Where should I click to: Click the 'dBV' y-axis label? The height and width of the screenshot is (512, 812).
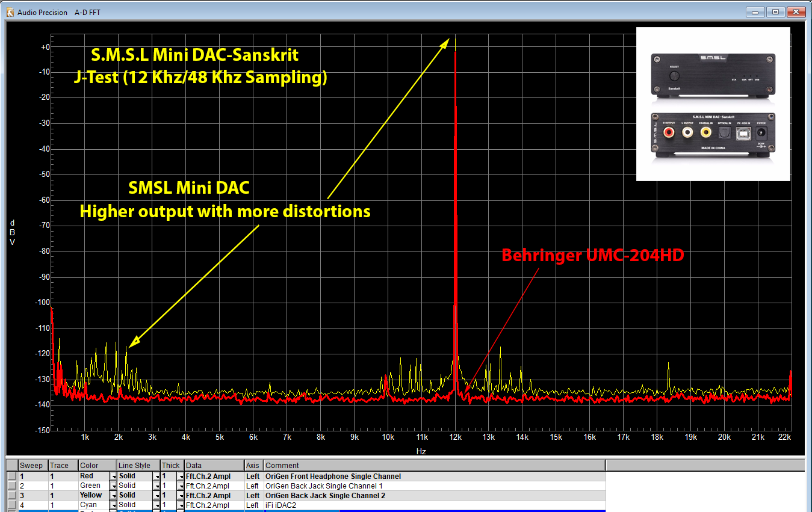(x=12, y=232)
